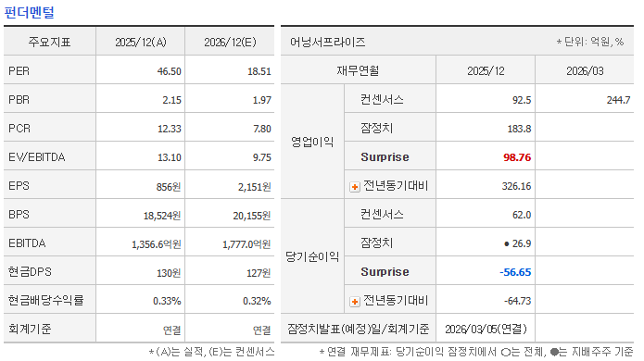644x361 pixels.
Task: Select EBITDA value 1,356.6억원
Action: pos(156,244)
